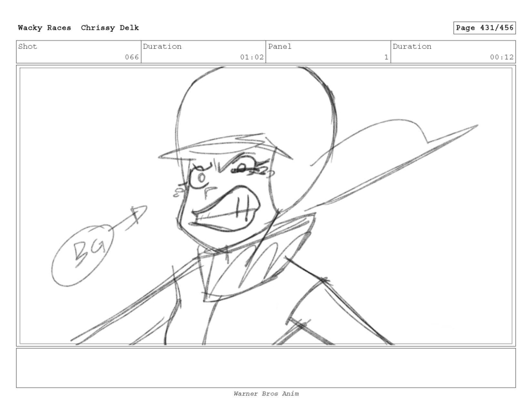Click the 'Wacky Races Chrissy Delk' title
Viewport: 532px width, 412px height.
(78, 28)
